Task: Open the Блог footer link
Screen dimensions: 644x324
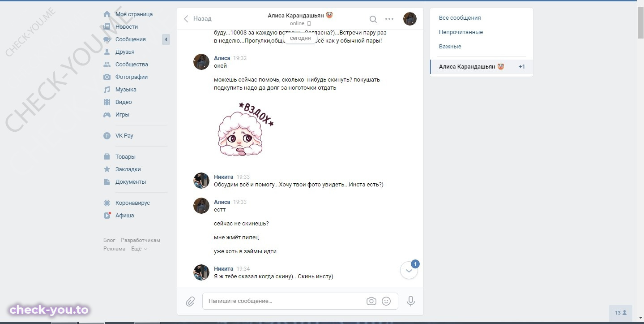Action: point(109,240)
